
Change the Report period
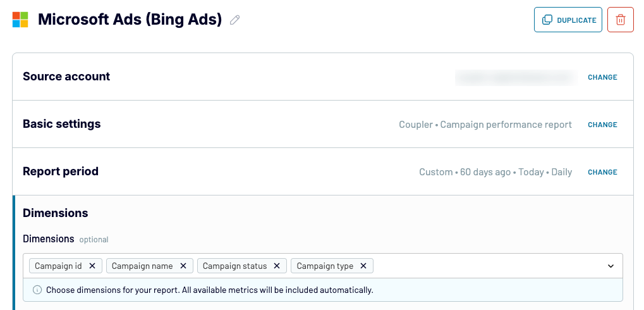tap(602, 172)
